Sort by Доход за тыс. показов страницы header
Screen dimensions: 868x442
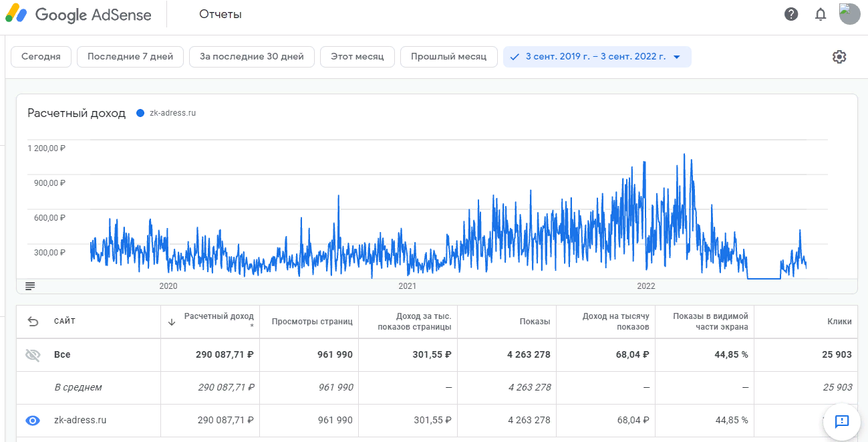414,322
